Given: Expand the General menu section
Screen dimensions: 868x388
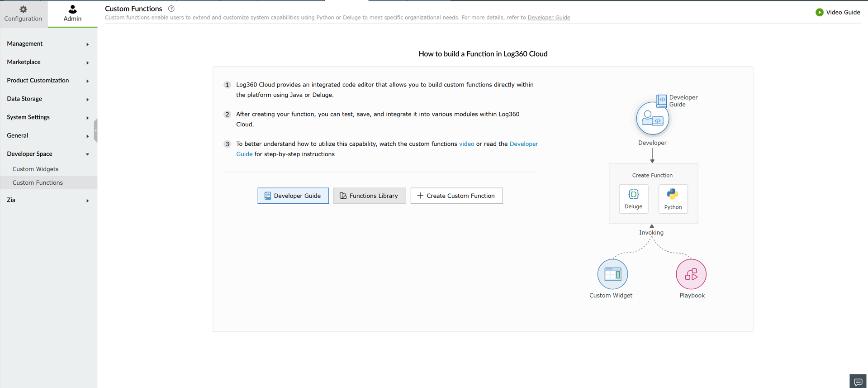Looking at the screenshot, I should pos(48,135).
